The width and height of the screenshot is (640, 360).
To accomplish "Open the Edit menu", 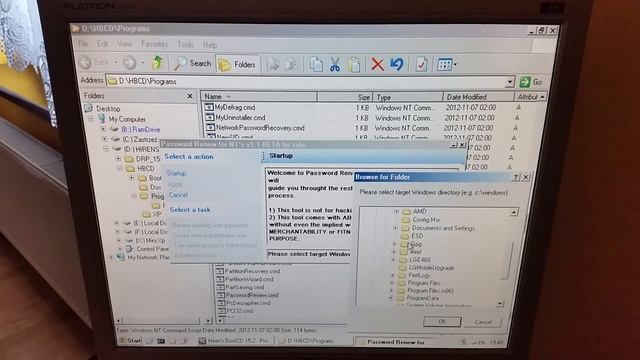I will pos(102,44).
